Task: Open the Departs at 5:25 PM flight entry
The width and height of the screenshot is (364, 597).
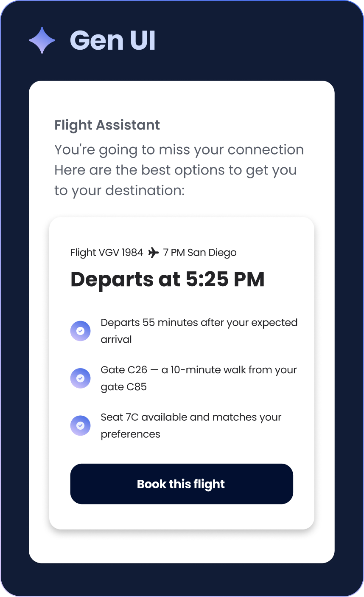Action: 168,279
